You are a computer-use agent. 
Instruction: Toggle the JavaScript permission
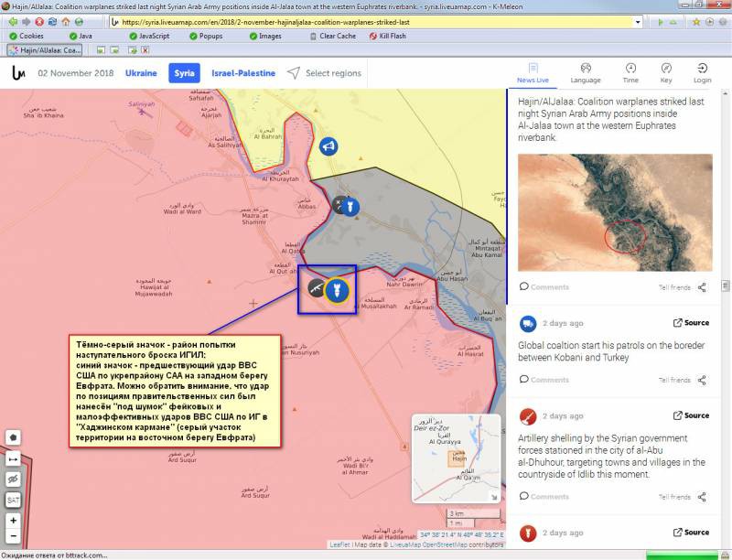(149, 36)
